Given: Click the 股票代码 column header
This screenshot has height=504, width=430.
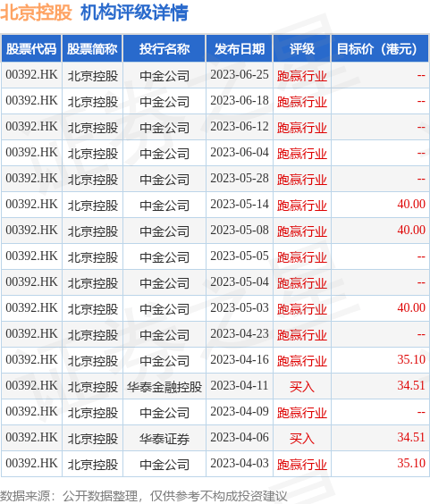Looking at the screenshot, I should pyautogui.click(x=31, y=49).
